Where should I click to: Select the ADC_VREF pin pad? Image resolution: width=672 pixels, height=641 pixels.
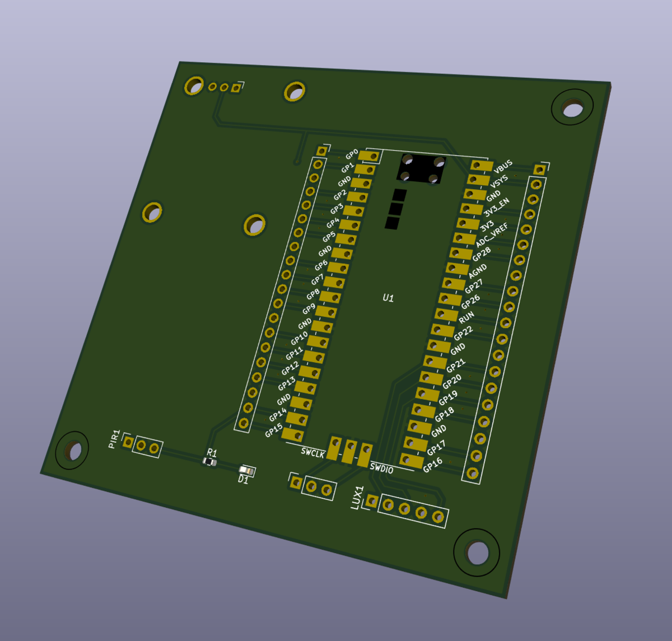464,239
